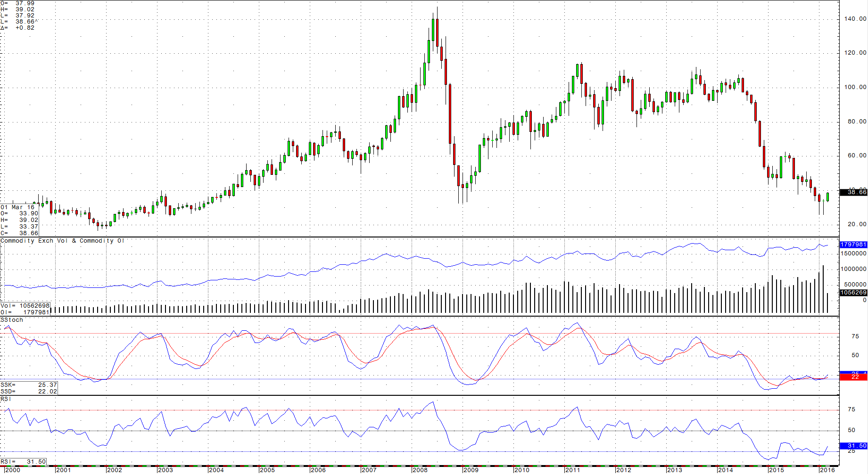Click the OI= 1797981 readout
The height and width of the screenshot is (474, 868).
tap(25, 312)
